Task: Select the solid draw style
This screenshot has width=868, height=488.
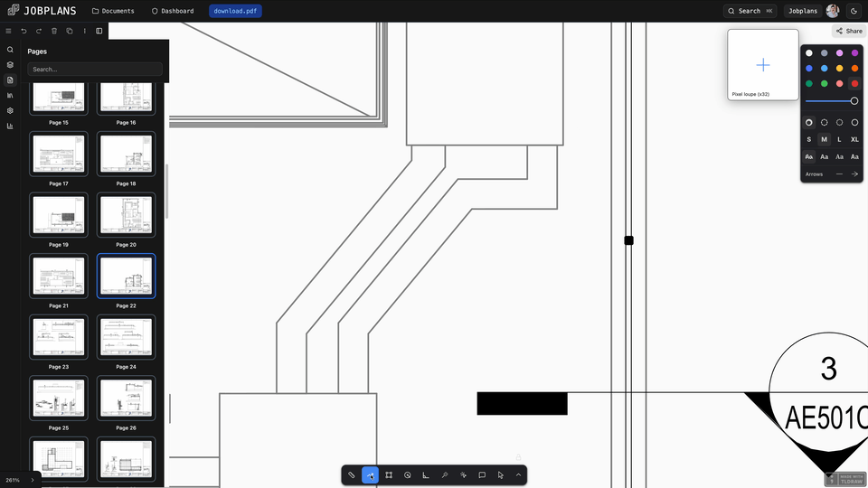Action: pos(808,122)
